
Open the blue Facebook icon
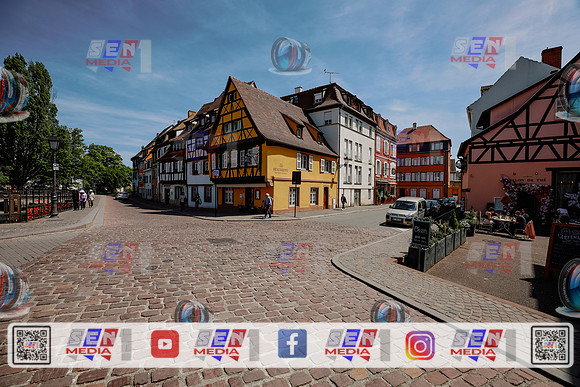pos(292,343)
